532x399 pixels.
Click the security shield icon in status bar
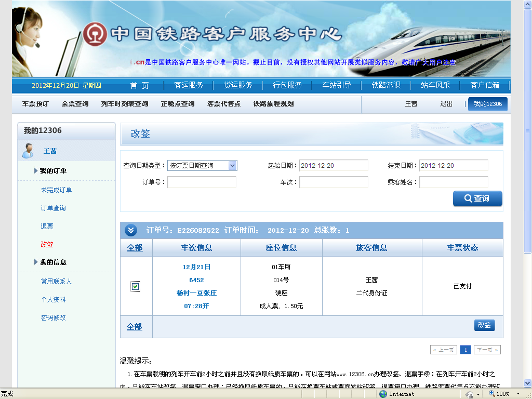pyautogui.click(x=470, y=394)
